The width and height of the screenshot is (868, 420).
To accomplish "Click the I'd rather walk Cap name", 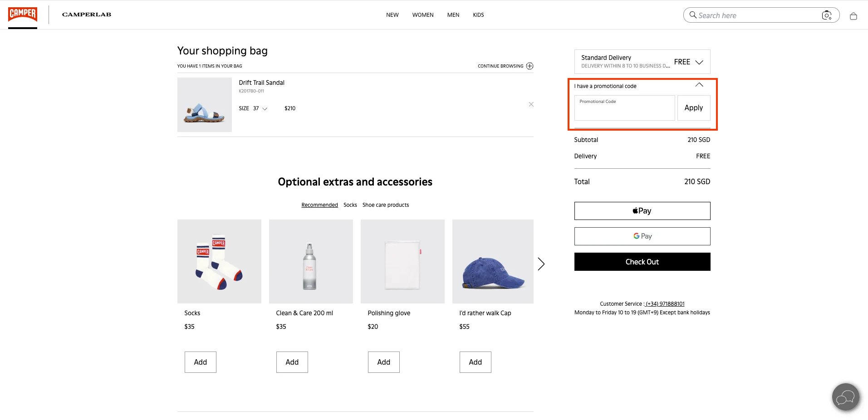I will (485, 313).
